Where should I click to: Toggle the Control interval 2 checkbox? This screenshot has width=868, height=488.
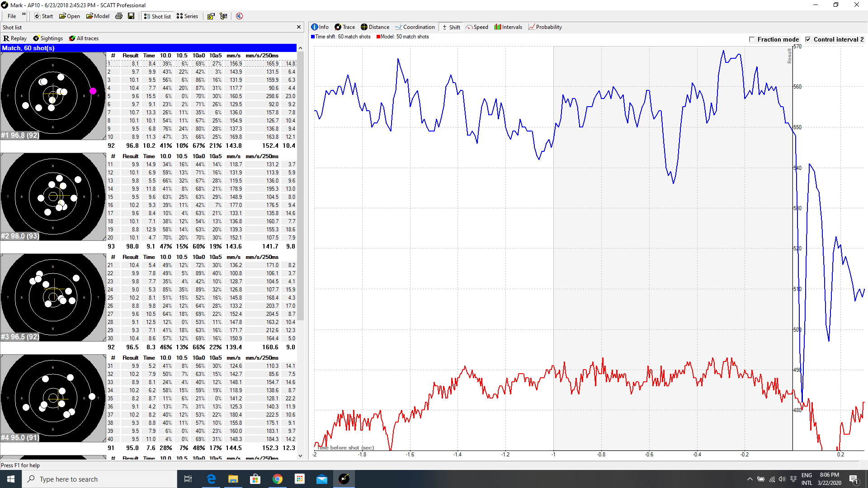(808, 39)
